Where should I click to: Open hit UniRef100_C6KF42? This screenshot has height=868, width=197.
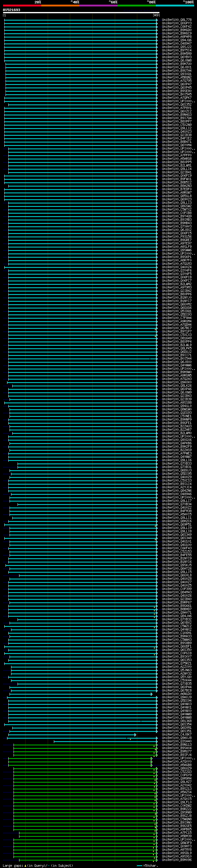click(x=177, y=26)
